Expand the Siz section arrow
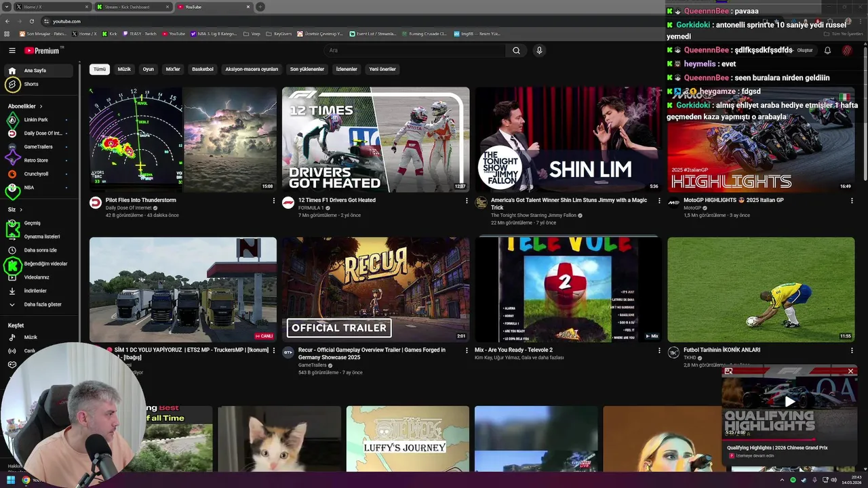Viewport: 868px width, 488px height. point(21,209)
